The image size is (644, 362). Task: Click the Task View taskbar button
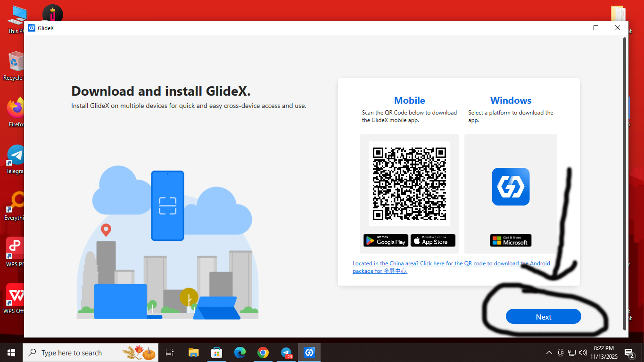coord(170,353)
